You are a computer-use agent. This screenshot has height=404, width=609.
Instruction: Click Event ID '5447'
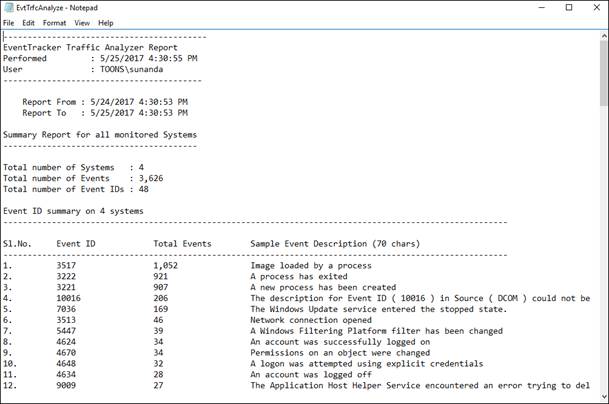pos(66,331)
